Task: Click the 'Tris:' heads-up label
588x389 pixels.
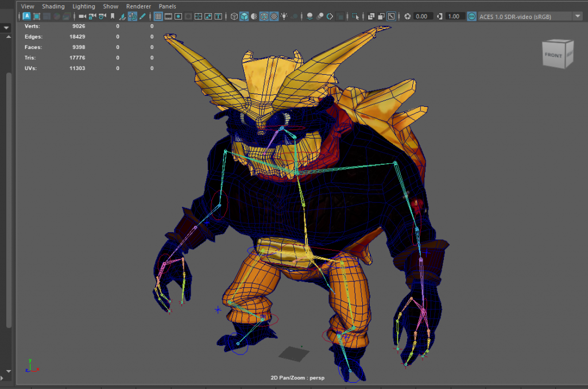Action: tap(30, 58)
